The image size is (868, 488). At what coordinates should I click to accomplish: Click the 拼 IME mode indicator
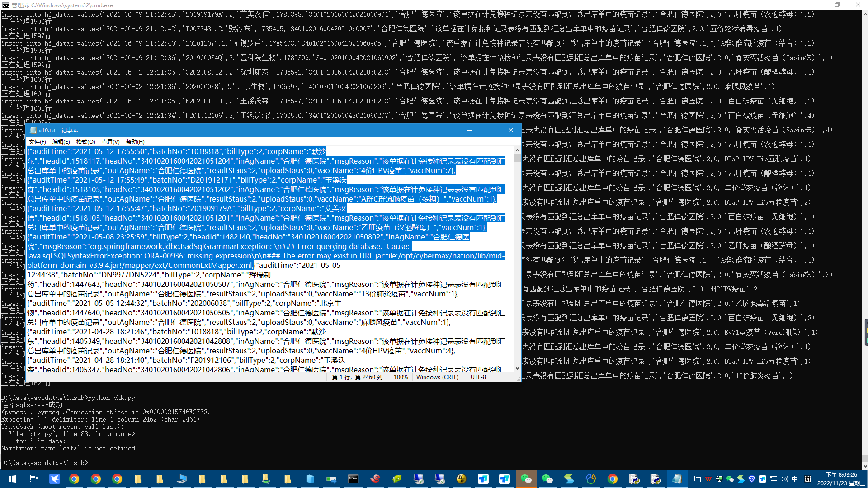(808, 479)
